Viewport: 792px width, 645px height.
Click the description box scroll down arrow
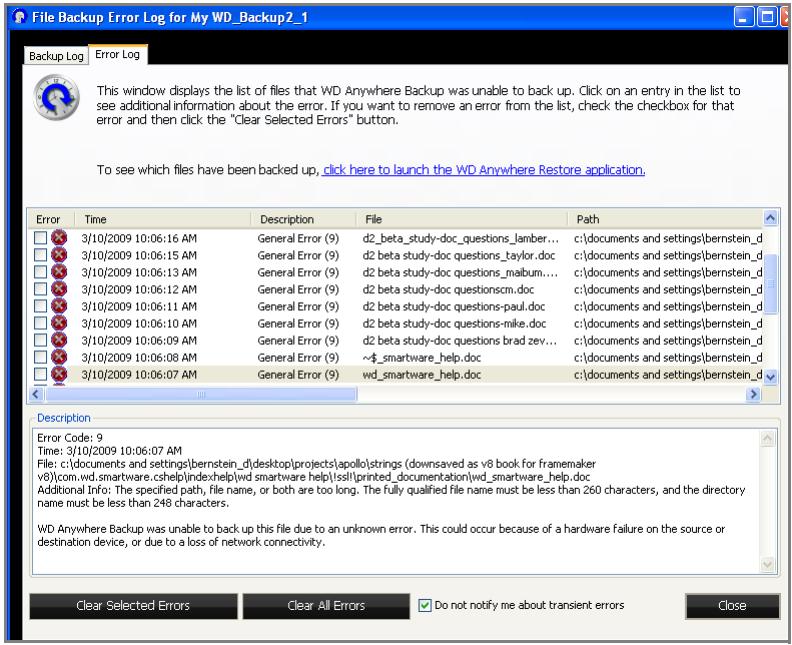coord(767,564)
